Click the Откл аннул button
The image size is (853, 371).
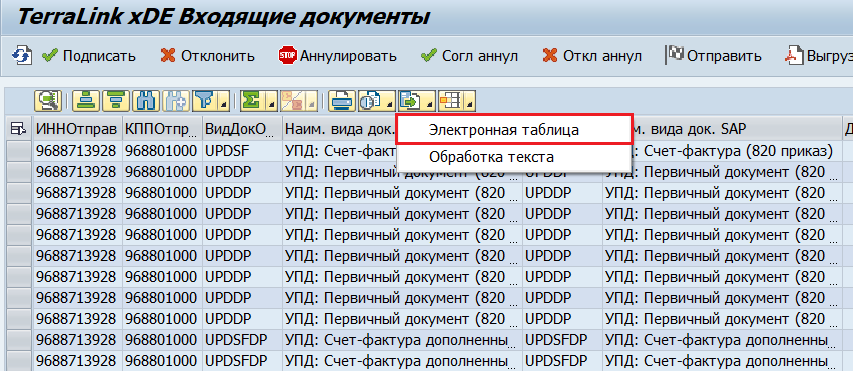tap(592, 56)
